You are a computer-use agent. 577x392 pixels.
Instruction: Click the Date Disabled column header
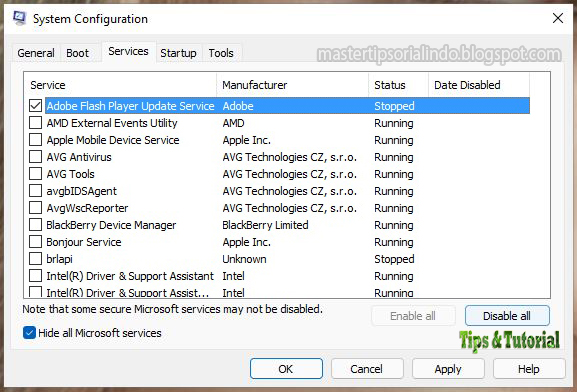click(x=479, y=85)
